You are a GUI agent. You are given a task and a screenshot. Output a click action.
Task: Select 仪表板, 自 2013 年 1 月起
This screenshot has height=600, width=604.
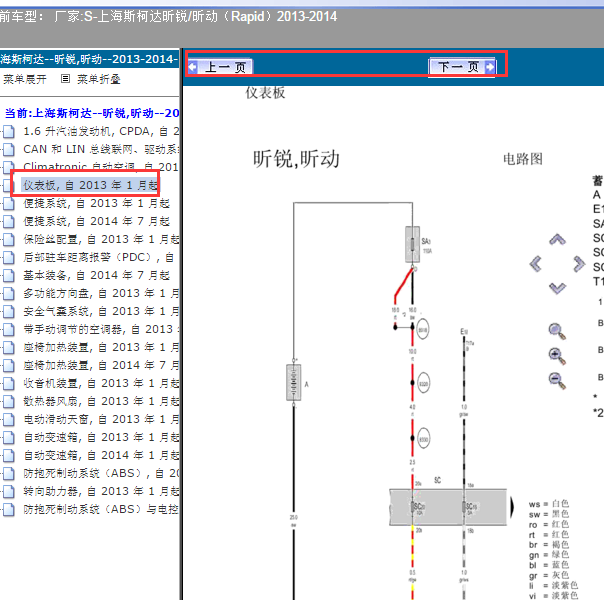click(90, 185)
